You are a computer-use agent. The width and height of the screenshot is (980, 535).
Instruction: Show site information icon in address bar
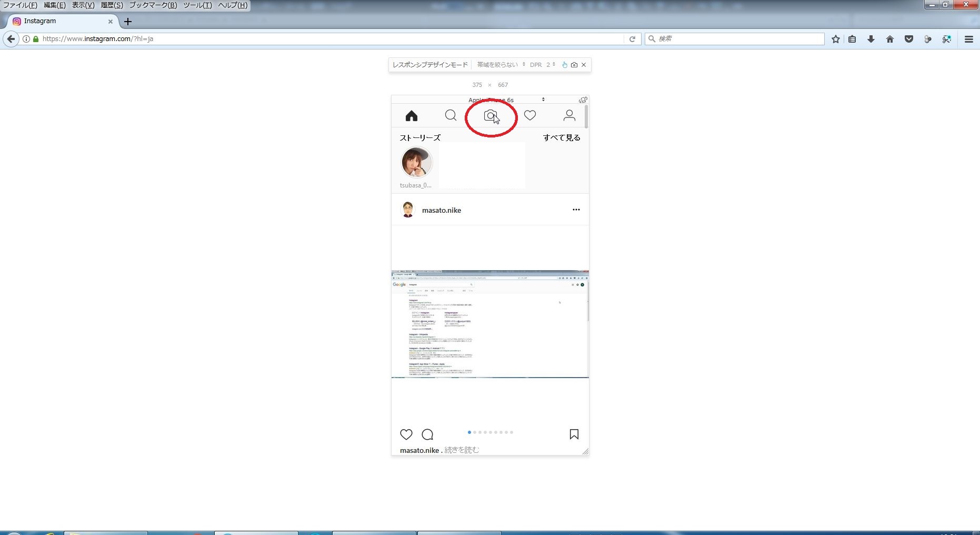26,39
